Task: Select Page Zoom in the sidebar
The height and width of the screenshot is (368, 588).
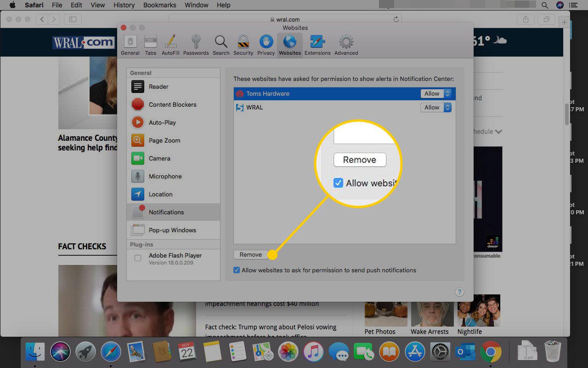Action: (x=173, y=140)
